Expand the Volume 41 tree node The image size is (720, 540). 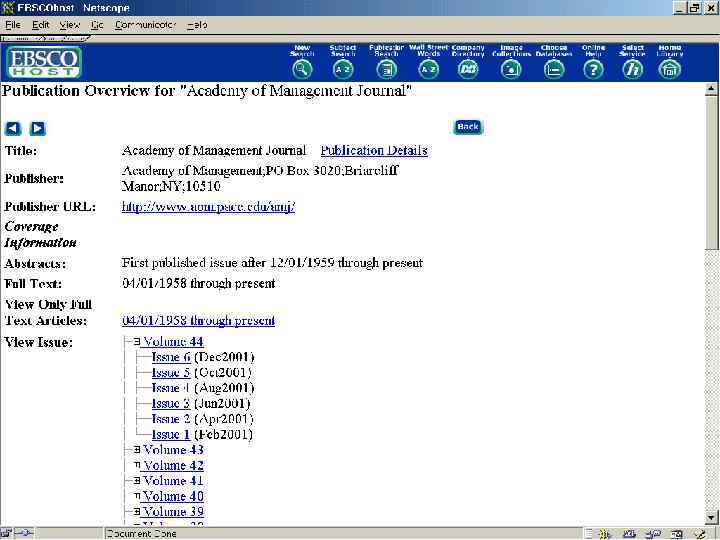136,481
